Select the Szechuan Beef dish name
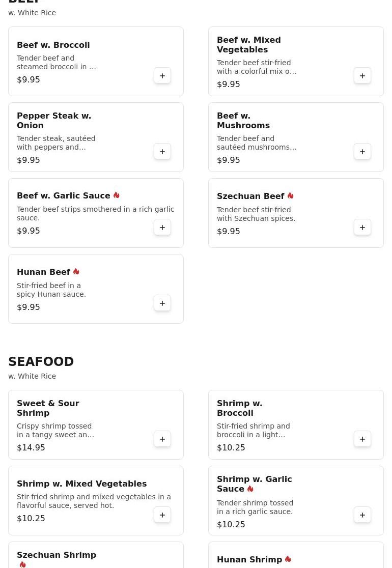 tap(250, 196)
